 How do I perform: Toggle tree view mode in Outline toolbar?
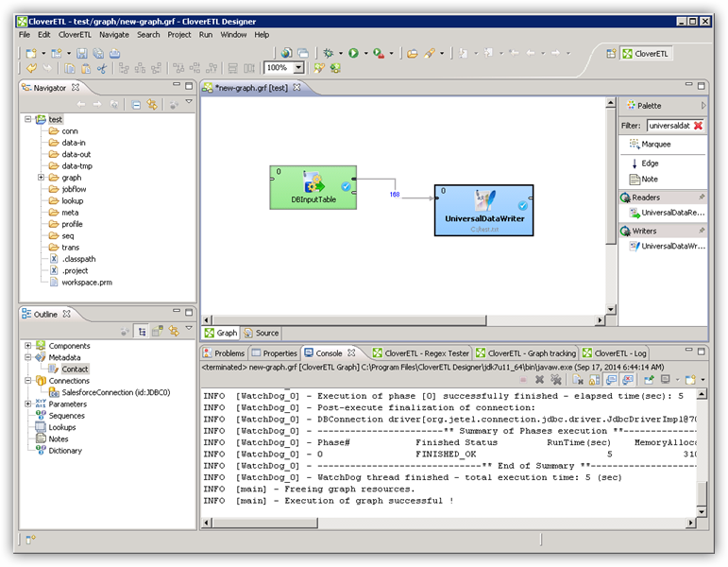tap(142, 331)
